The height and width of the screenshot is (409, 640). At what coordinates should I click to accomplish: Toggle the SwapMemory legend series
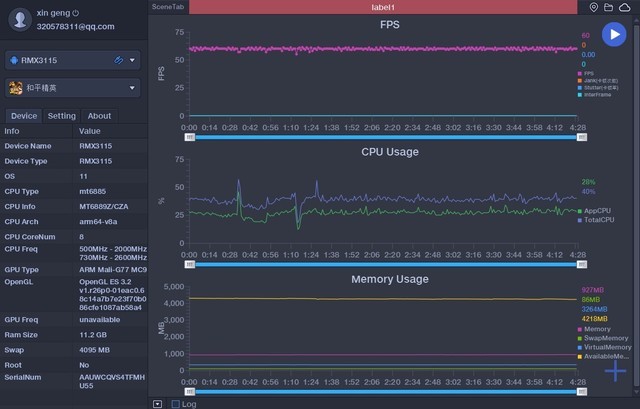coord(603,338)
